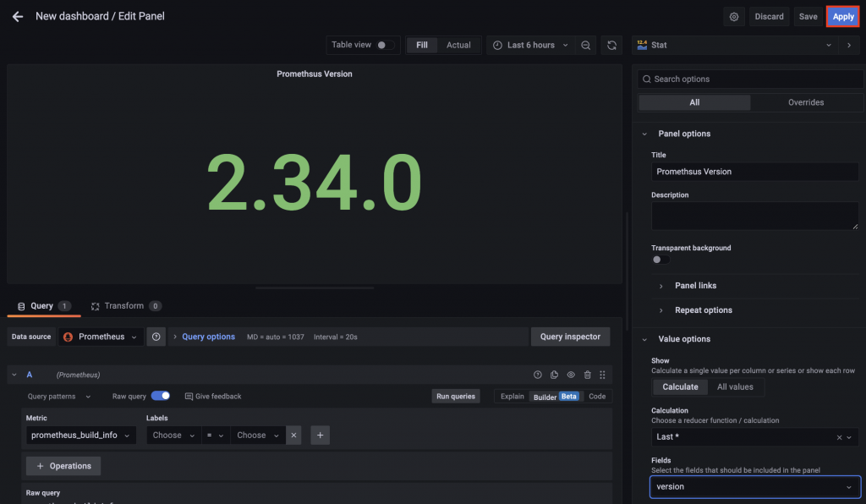Image resolution: width=866 pixels, height=504 pixels.
Task: Refresh the dashboard with the refresh icon
Action: coord(611,46)
